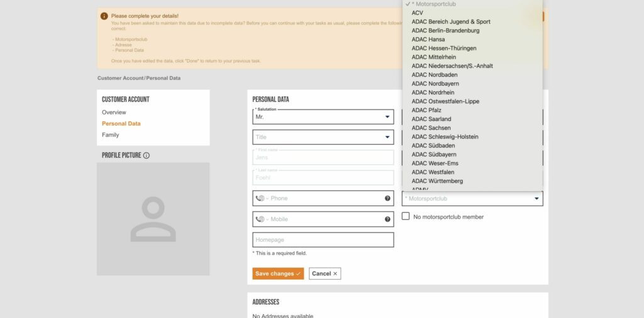Pick ADAC Württemberg from dropdown list
Viewport: 644px width, 318px height.
[x=437, y=181]
